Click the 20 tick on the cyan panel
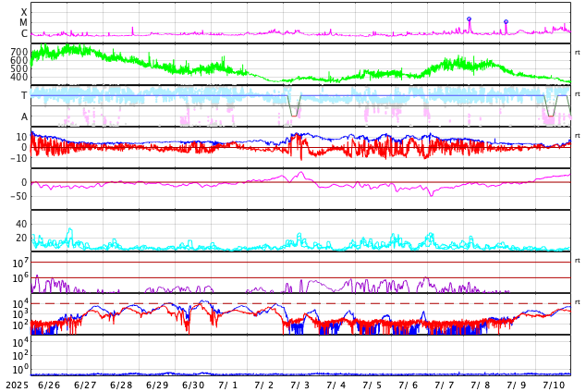586x392 pixels. tap(21, 238)
